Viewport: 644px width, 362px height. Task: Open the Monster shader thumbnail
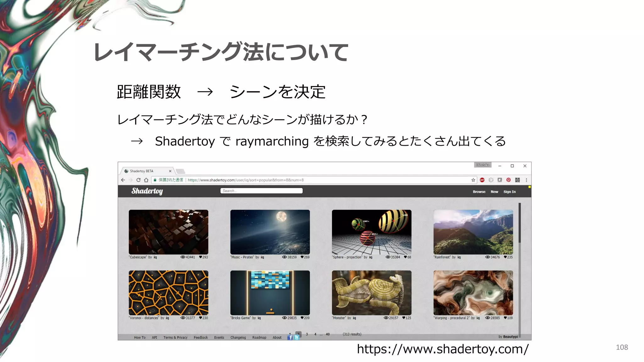click(x=372, y=293)
